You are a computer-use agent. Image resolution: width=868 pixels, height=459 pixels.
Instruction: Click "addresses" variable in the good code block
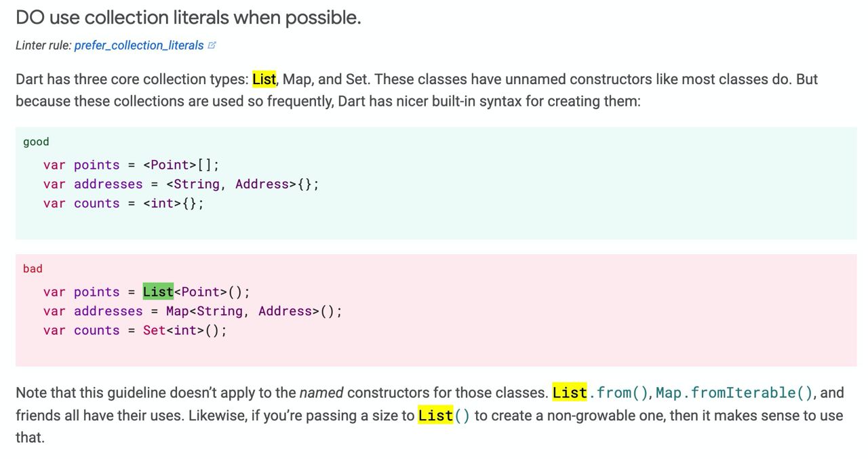tap(108, 184)
